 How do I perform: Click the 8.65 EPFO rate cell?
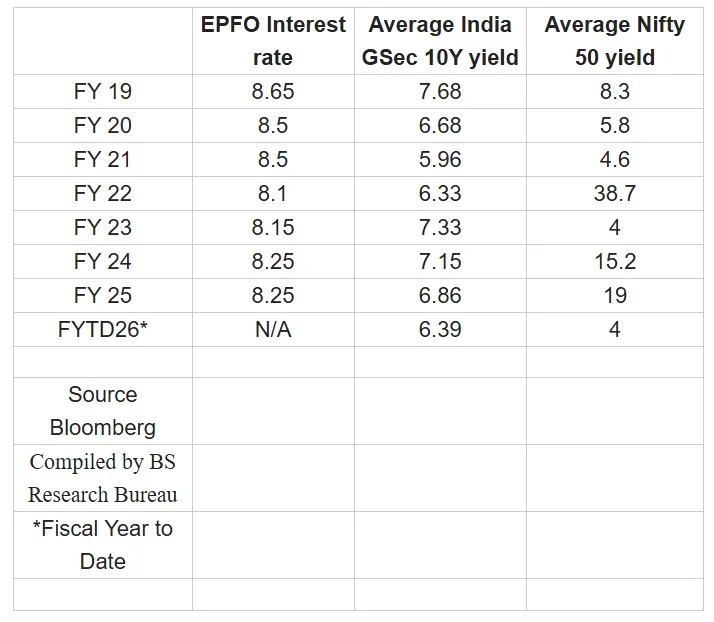coord(273,92)
